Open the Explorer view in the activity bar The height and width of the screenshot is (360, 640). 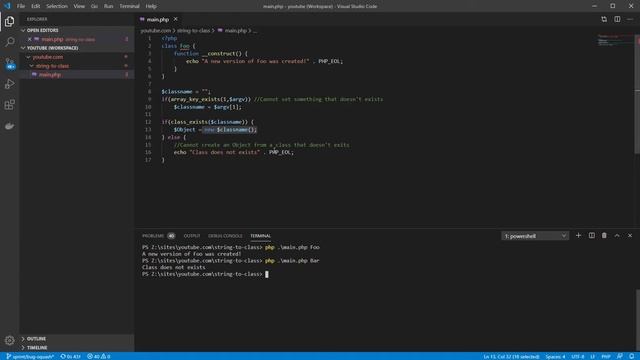(9, 21)
